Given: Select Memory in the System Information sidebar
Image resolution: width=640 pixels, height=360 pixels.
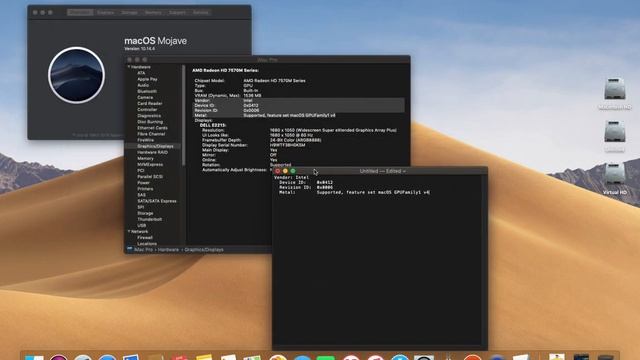Looking at the screenshot, I should click(x=145, y=158).
